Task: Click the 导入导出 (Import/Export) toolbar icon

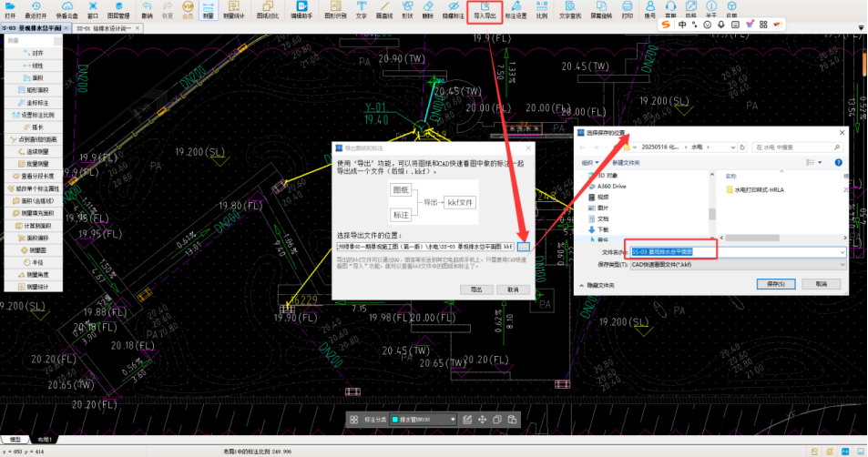Action: pyautogui.click(x=485, y=10)
